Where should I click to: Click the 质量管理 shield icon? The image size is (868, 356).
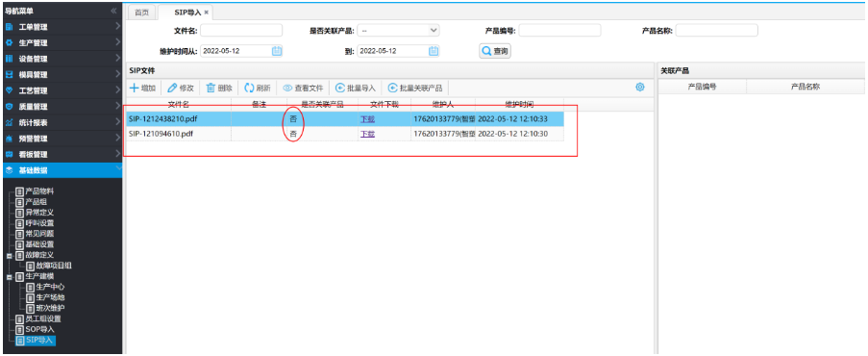pos(9,107)
